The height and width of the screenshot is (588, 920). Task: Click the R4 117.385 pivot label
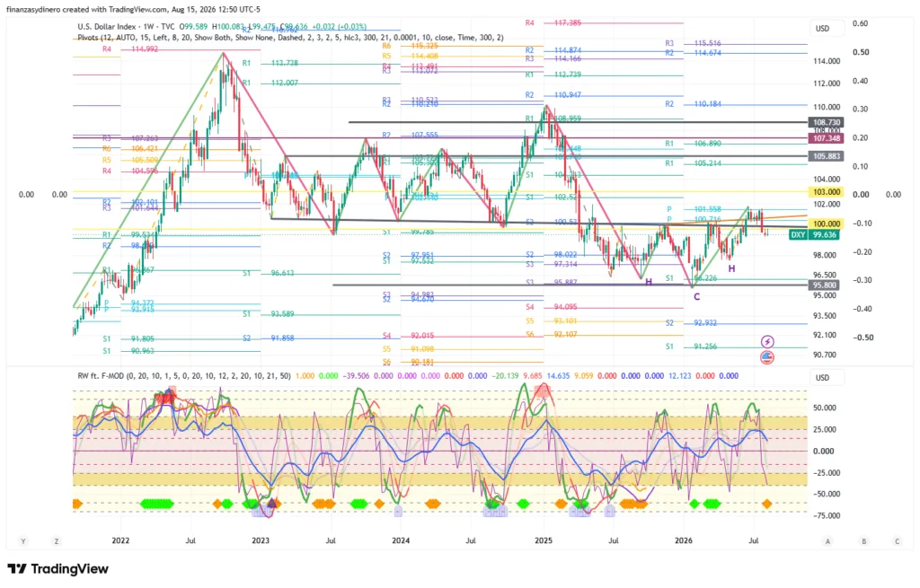pyautogui.click(x=553, y=22)
